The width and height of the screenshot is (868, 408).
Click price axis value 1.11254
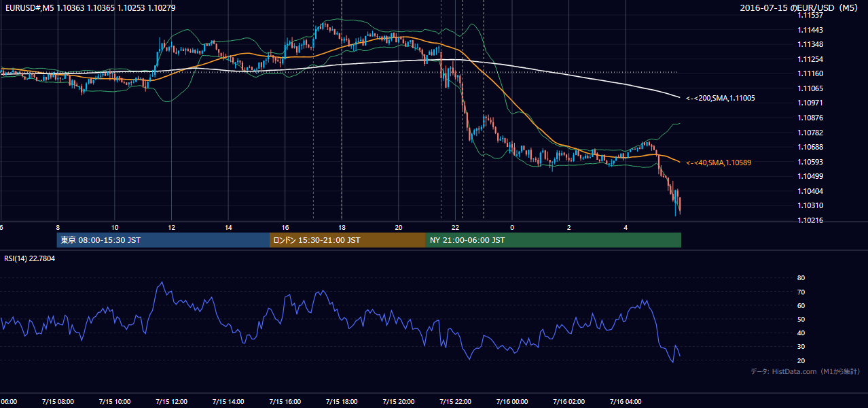810,59
